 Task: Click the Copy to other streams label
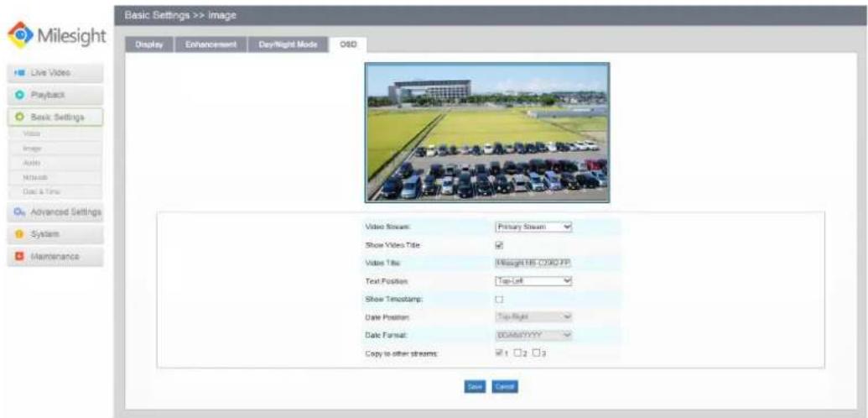pos(402,353)
